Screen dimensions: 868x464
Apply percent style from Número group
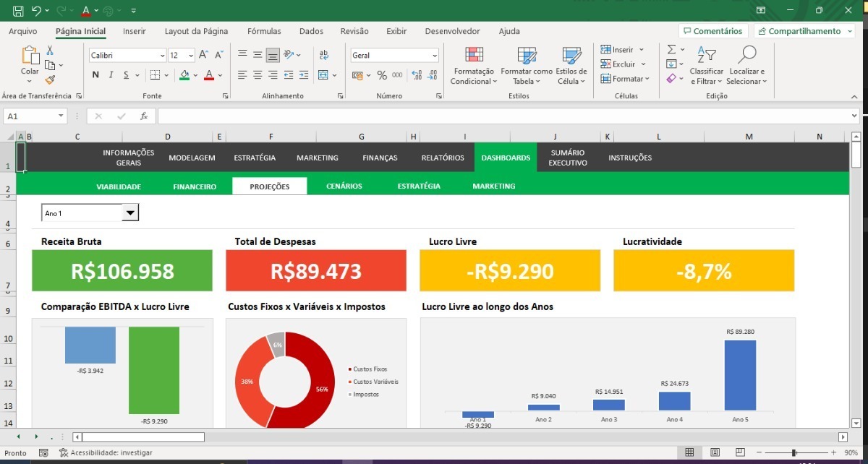[381, 75]
